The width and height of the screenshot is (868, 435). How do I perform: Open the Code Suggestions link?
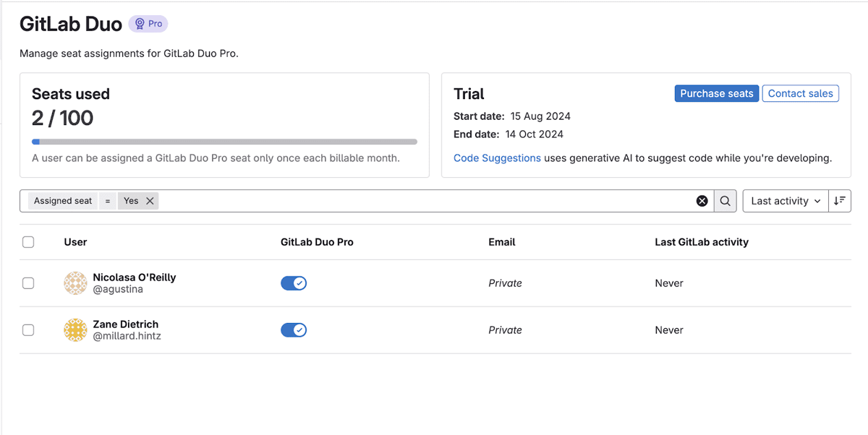coord(497,158)
